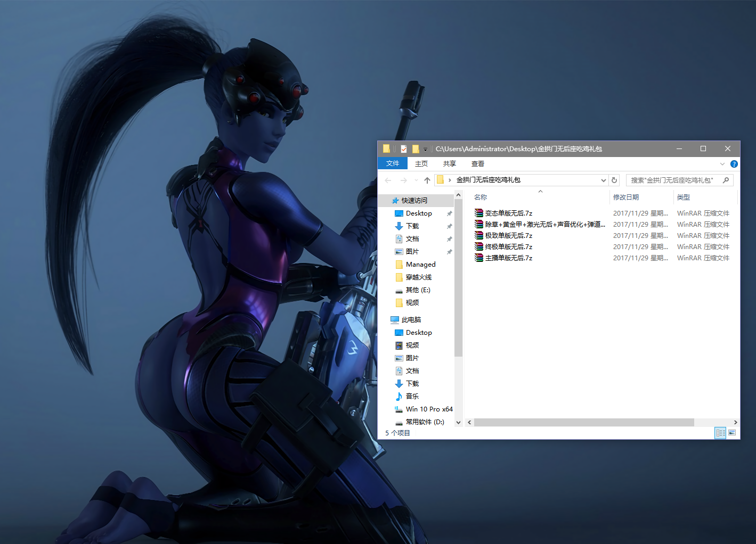Switch to details view in status bar
This screenshot has width=756, height=544.
(x=720, y=433)
